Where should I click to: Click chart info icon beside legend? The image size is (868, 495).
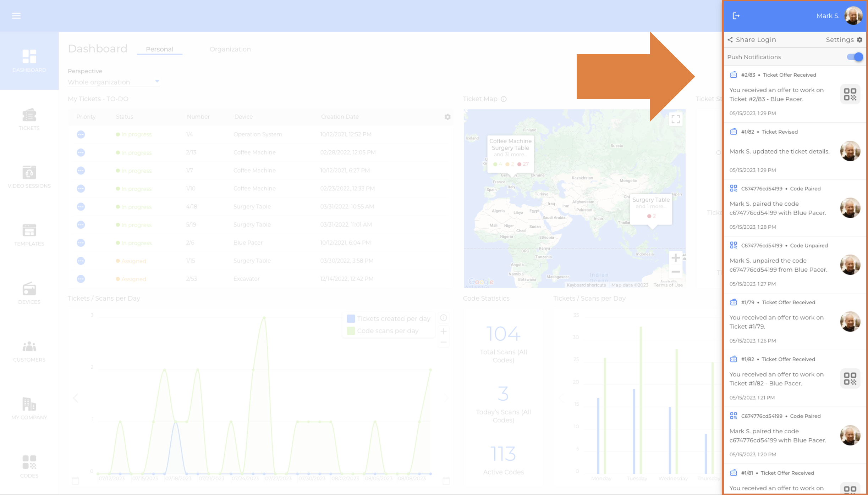click(x=444, y=318)
